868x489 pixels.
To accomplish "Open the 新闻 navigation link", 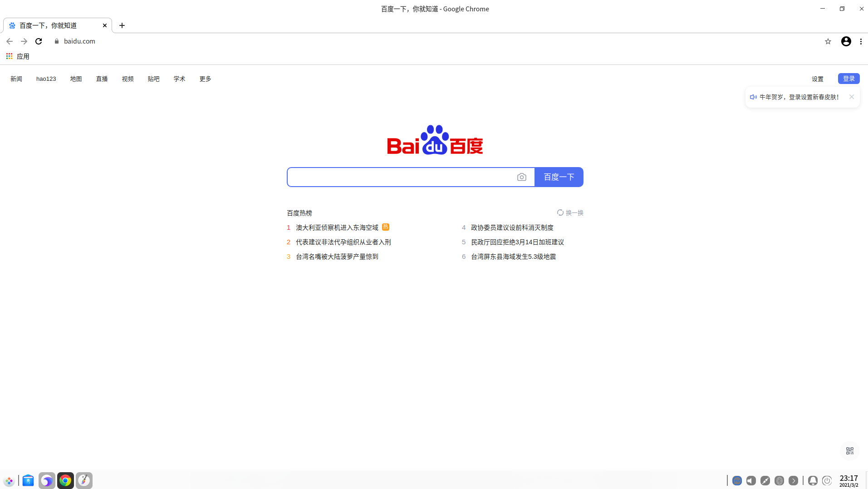I will [x=16, y=79].
